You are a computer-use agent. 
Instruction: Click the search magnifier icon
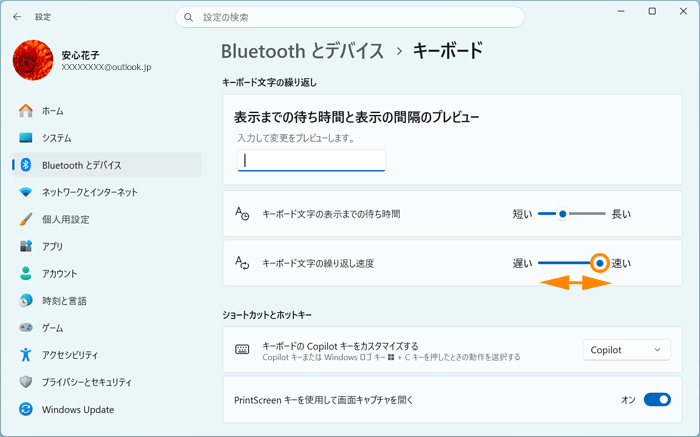pos(188,17)
